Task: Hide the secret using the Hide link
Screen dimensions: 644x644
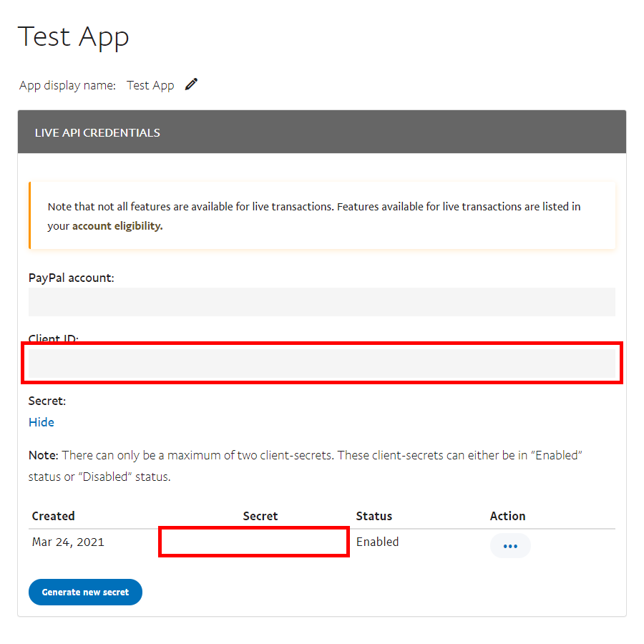Action: [x=42, y=422]
